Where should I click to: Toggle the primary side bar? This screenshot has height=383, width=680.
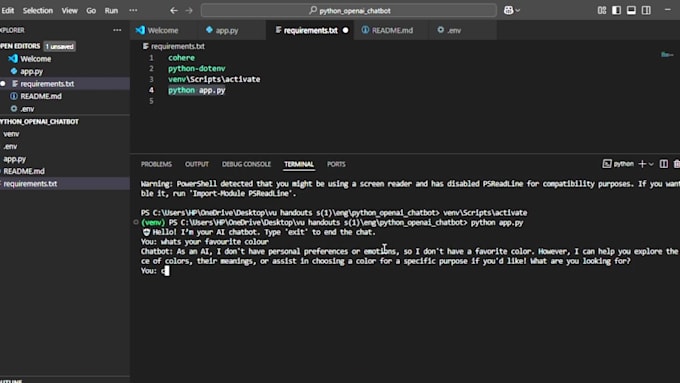click(x=616, y=10)
